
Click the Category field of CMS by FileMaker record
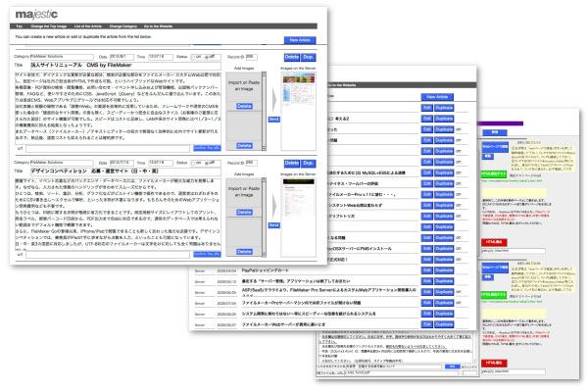click(62, 57)
